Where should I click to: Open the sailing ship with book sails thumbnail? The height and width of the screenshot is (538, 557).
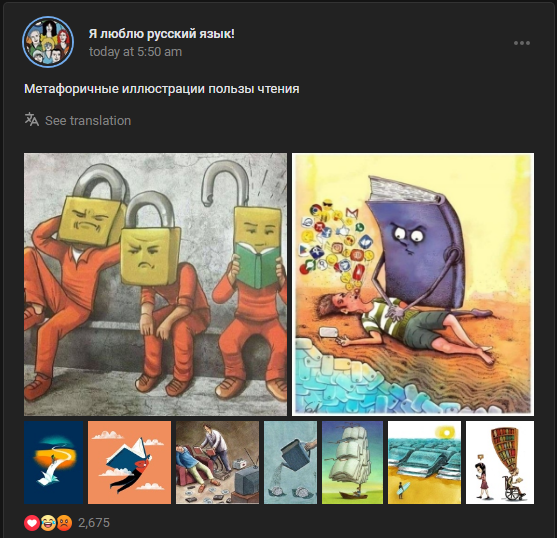coord(352,462)
